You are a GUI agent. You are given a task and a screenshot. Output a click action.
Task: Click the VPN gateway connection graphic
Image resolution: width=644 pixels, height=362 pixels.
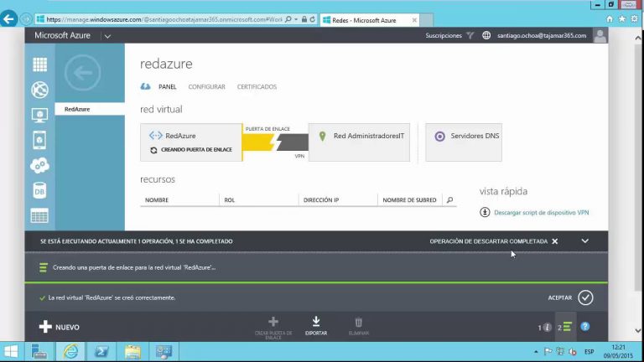click(x=275, y=142)
